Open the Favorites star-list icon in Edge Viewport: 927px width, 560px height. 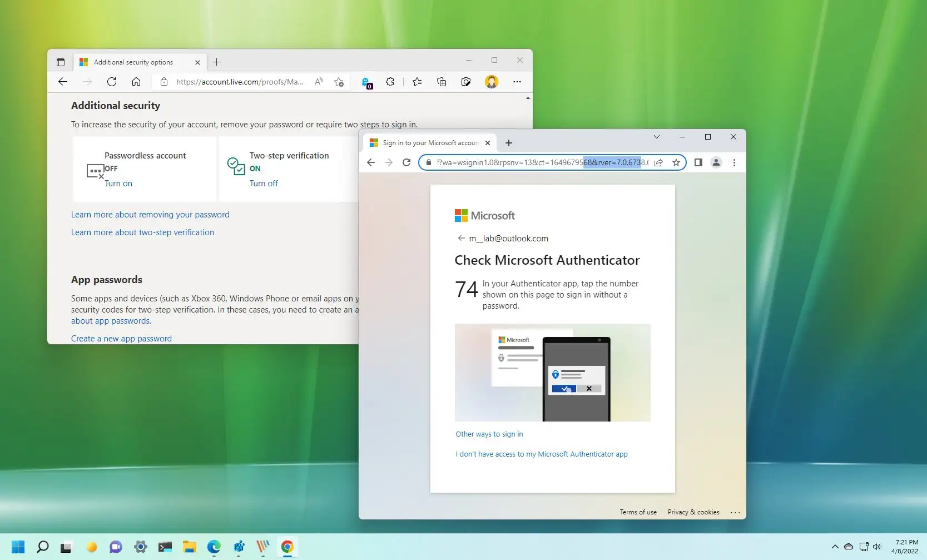click(x=417, y=82)
